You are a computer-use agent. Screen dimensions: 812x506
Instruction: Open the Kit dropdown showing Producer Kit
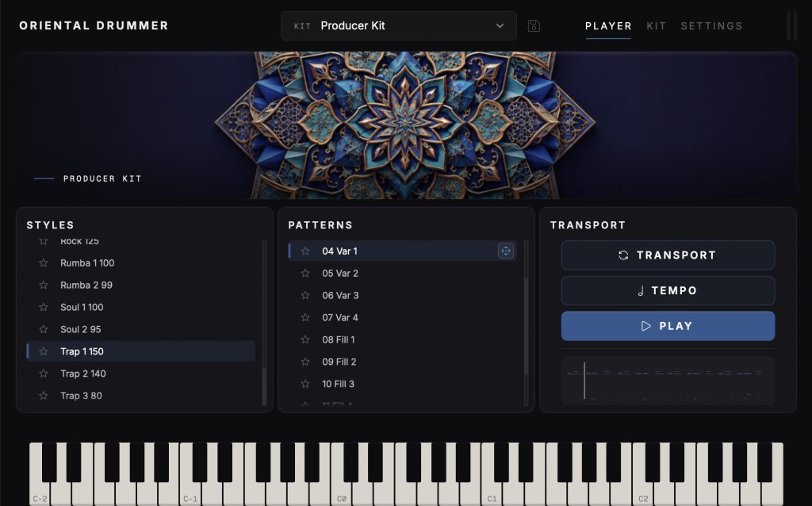399,26
